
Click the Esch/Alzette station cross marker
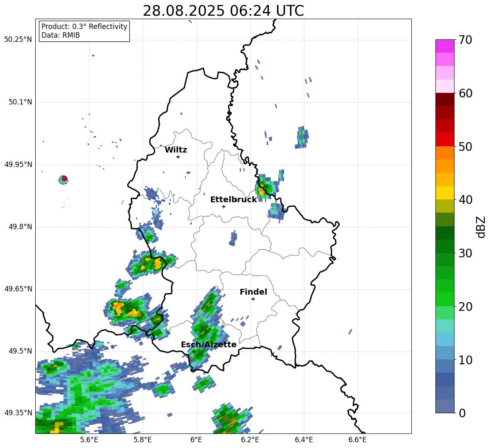(194, 351)
